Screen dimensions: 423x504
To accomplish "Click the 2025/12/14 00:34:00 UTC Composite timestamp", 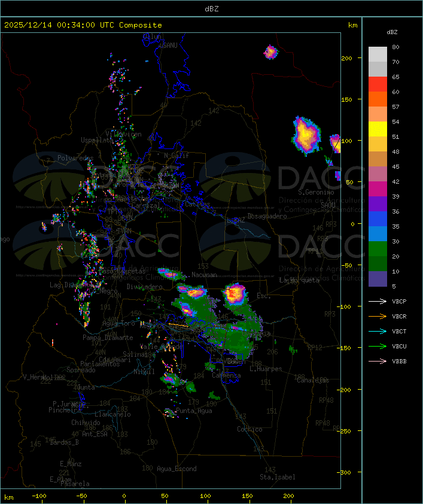I will click(x=83, y=25).
